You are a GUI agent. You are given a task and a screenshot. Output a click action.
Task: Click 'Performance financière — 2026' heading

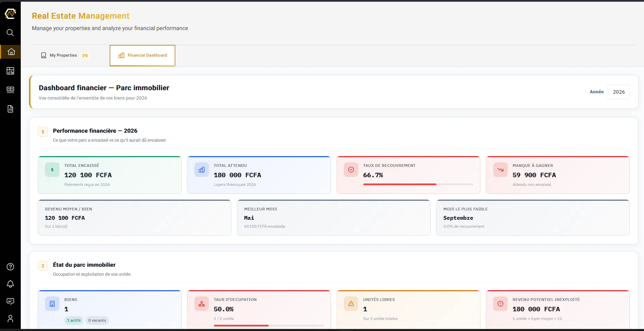[x=95, y=131]
